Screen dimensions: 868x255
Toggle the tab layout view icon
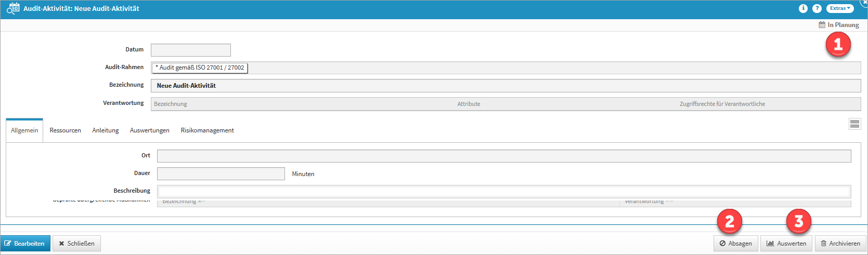tap(854, 124)
